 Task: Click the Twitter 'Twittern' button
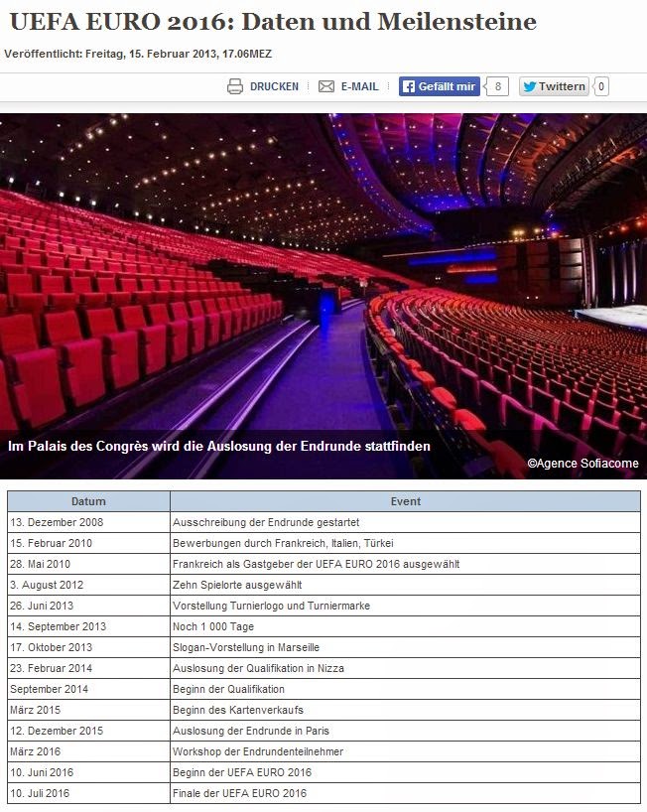click(x=554, y=86)
